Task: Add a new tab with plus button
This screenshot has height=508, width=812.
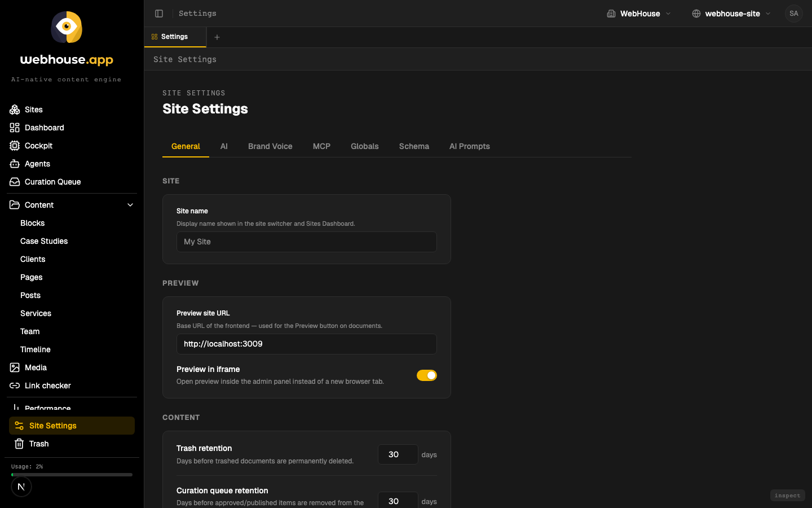Action: click(x=217, y=37)
